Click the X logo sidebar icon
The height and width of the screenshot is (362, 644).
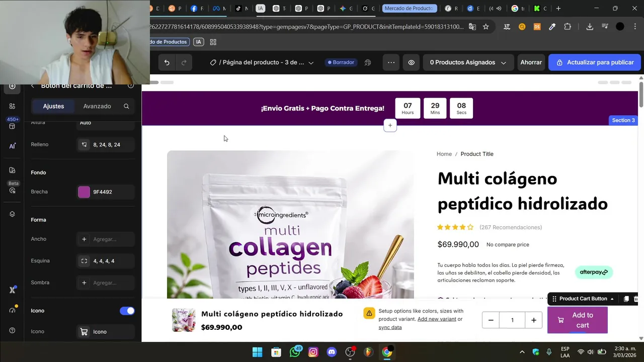pyautogui.click(x=12, y=290)
